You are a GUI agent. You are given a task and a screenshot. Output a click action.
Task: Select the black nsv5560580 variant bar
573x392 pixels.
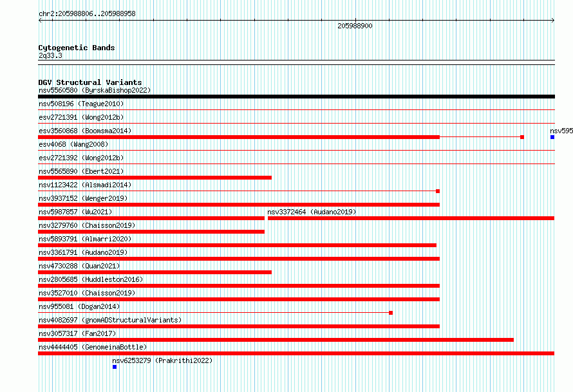click(x=296, y=97)
